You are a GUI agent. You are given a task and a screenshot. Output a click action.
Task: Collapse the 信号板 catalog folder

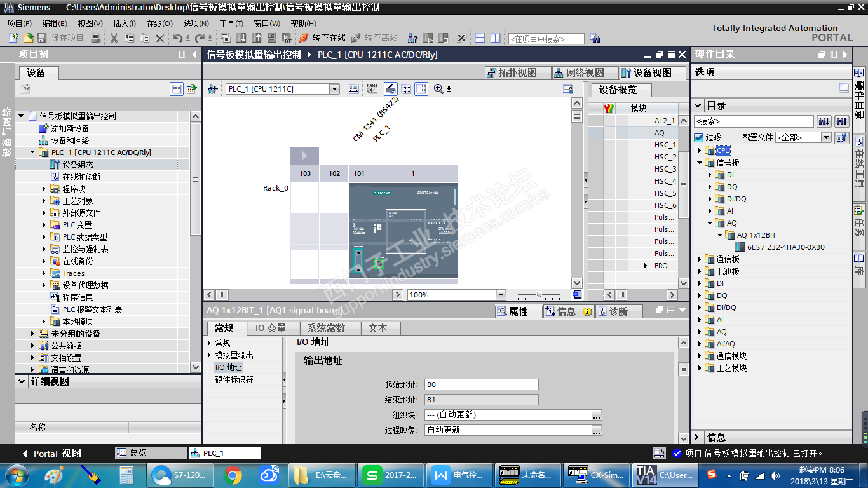pos(700,163)
